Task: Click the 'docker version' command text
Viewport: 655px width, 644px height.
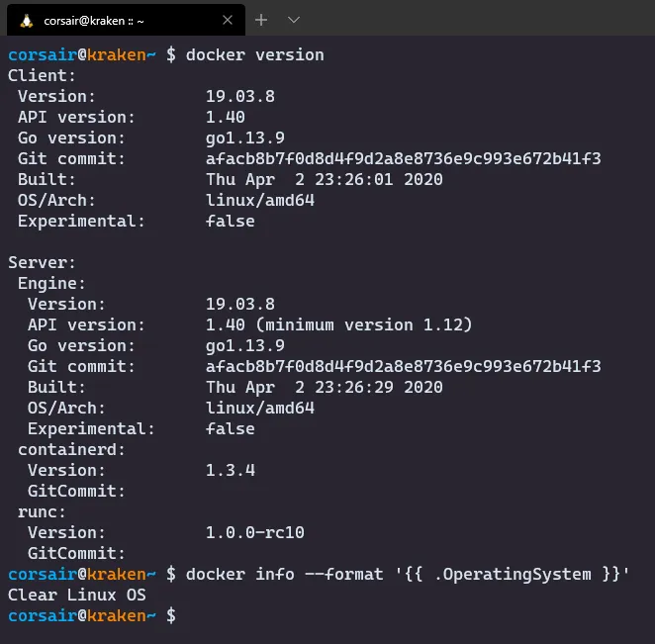Action: (x=254, y=54)
